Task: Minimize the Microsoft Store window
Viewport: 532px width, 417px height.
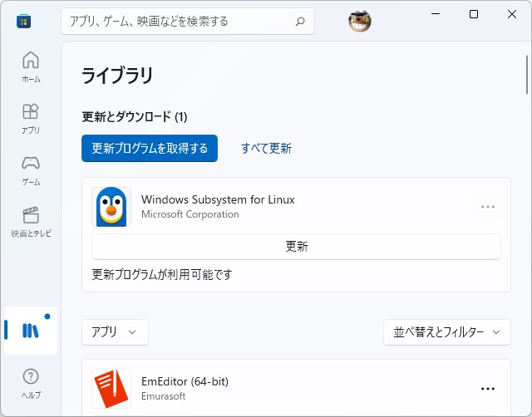Action: coord(436,14)
